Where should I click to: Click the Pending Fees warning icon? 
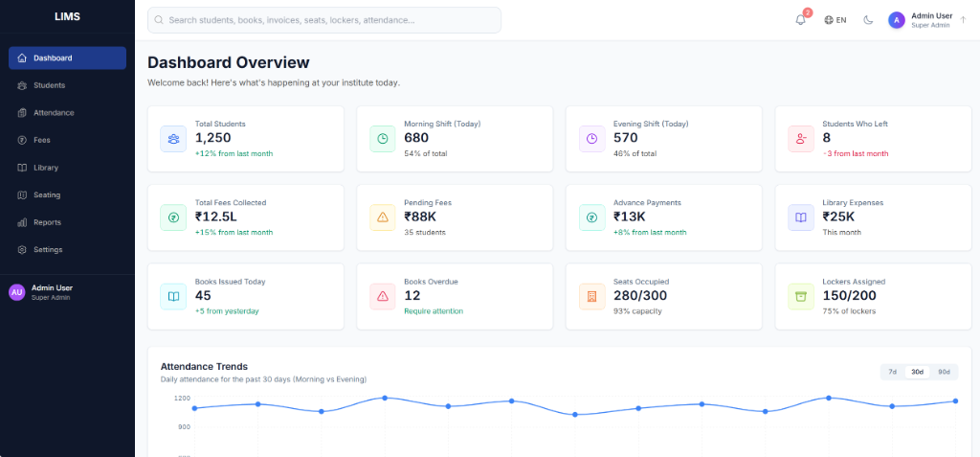click(383, 217)
